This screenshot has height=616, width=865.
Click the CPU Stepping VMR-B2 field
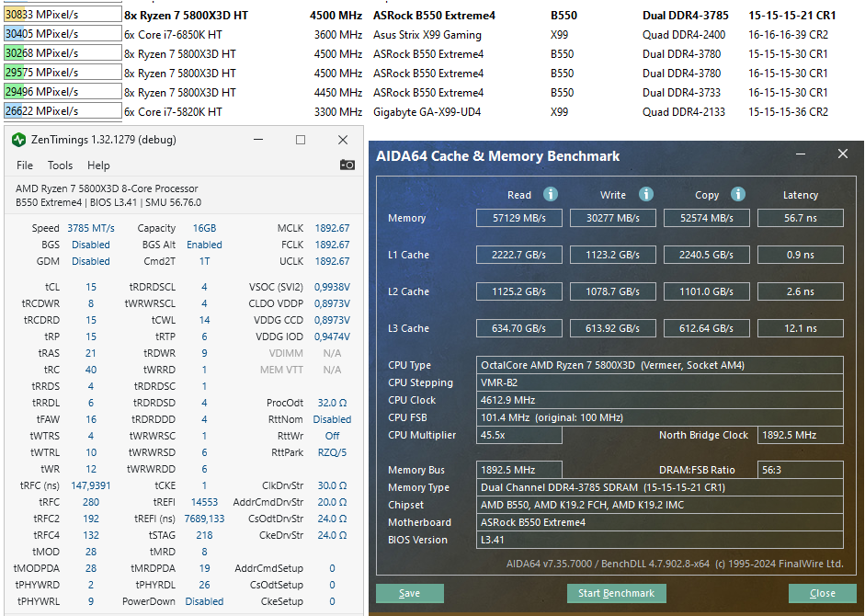(x=660, y=382)
